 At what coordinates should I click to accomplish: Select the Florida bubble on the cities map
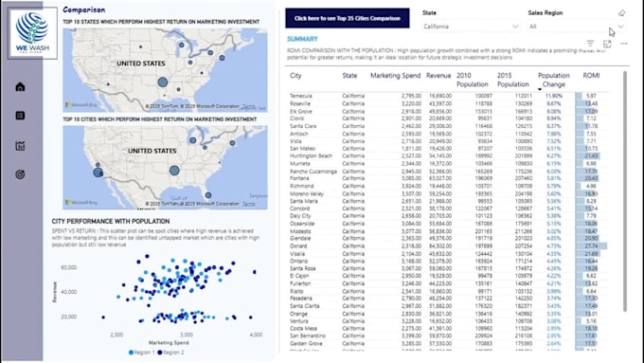coord(208,195)
